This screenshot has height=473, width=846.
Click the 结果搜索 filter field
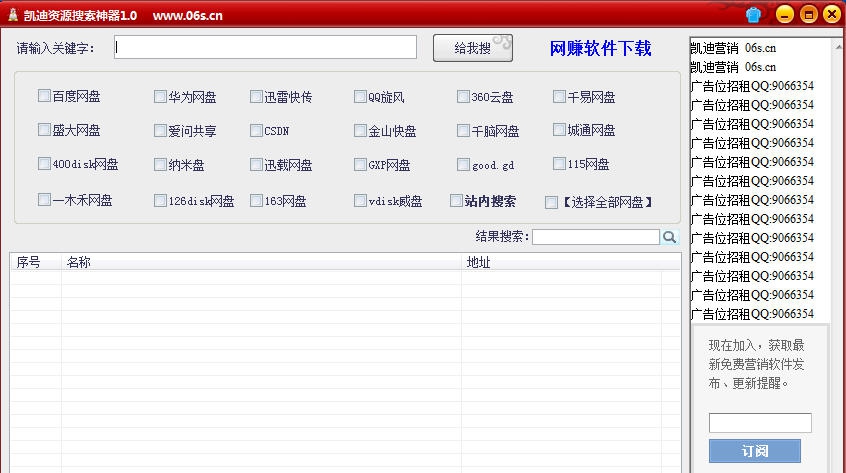[596, 237]
